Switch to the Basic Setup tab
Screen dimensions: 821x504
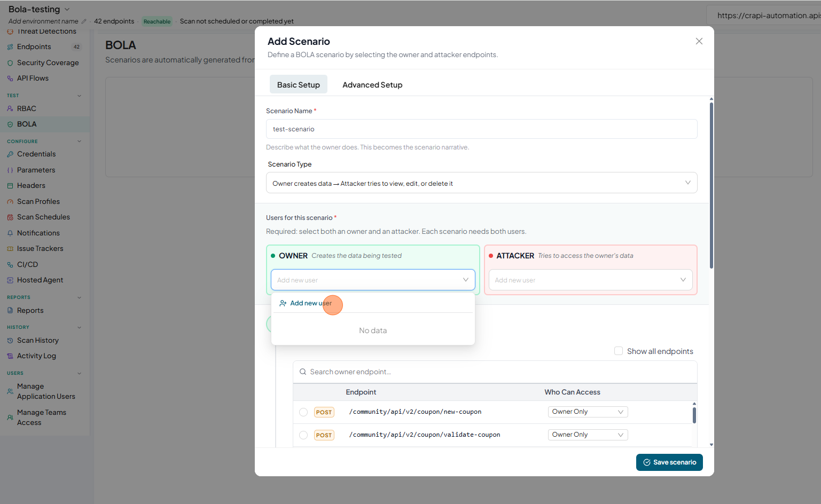[299, 84]
